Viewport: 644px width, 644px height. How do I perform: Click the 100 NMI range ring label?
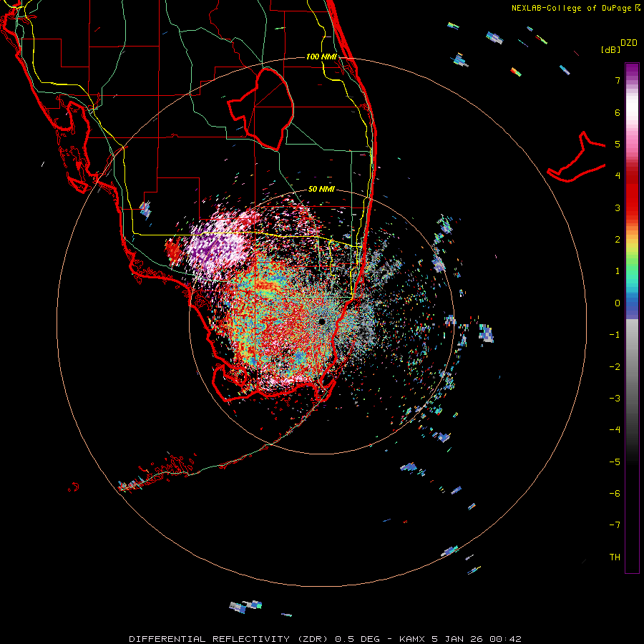(321, 57)
